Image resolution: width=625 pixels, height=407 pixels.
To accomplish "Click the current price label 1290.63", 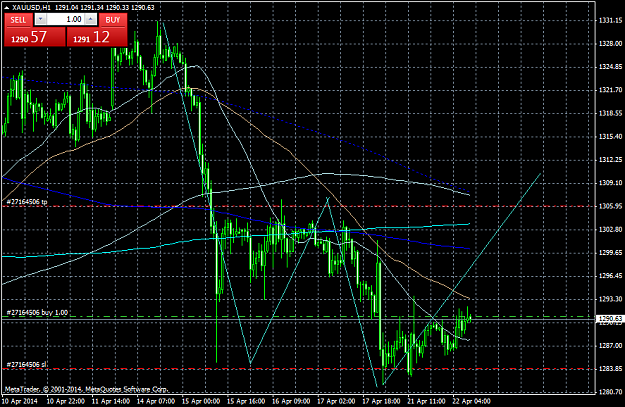I will 610,319.
